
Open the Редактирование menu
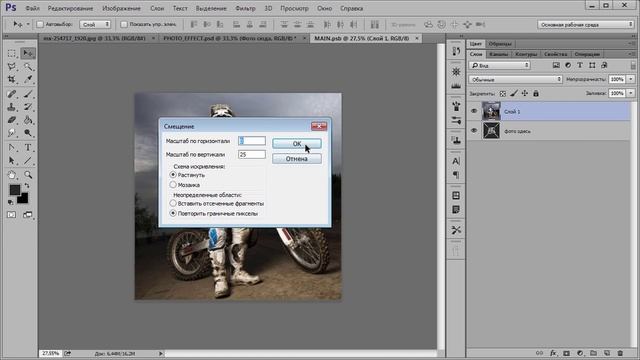(x=70, y=8)
